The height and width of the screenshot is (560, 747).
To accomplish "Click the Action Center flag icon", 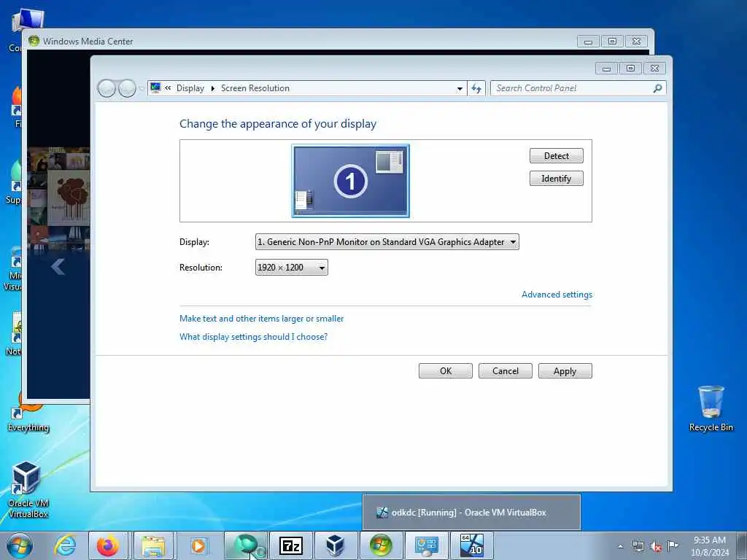I will point(673,545).
